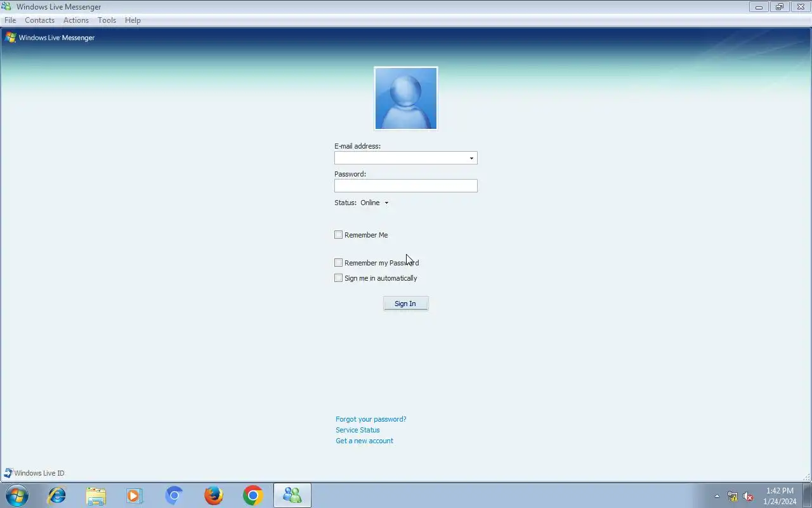Restore down the Messenger window
Viewport: 812px width, 508px height.
780,7
